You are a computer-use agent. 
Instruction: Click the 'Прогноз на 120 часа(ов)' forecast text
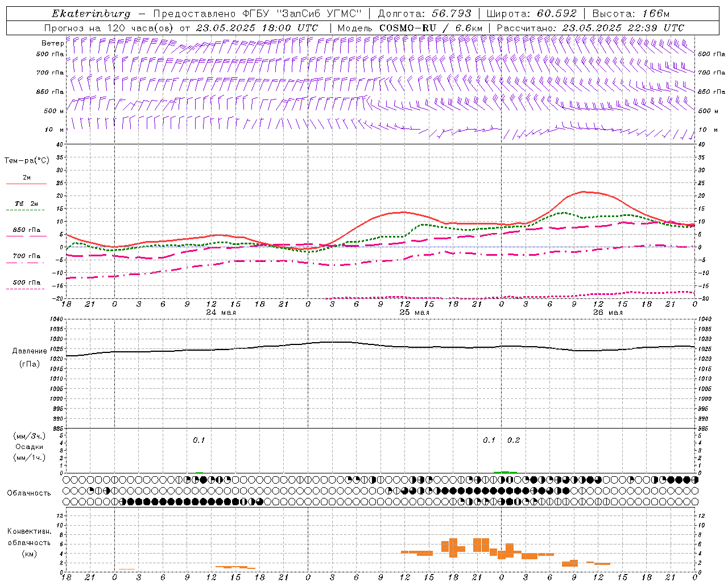coord(110,28)
